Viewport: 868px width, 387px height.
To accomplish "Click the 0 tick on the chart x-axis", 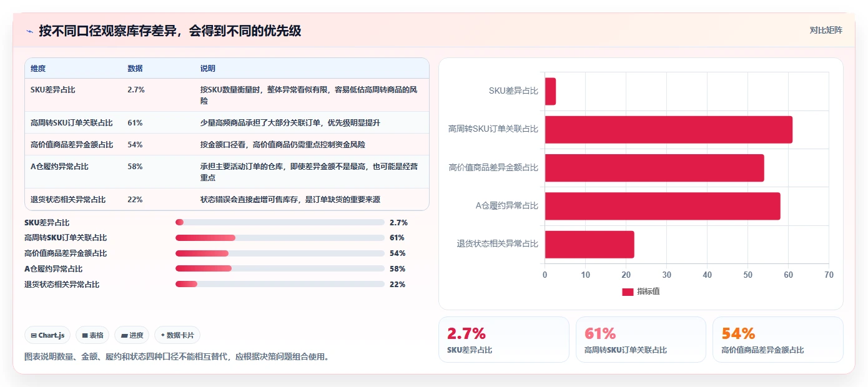I will (x=545, y=275).
